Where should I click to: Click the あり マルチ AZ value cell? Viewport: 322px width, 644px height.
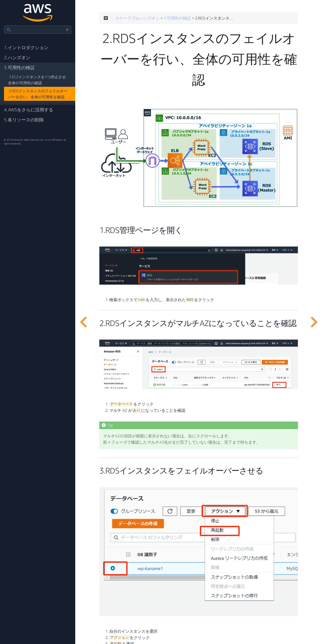pos(279,385)
